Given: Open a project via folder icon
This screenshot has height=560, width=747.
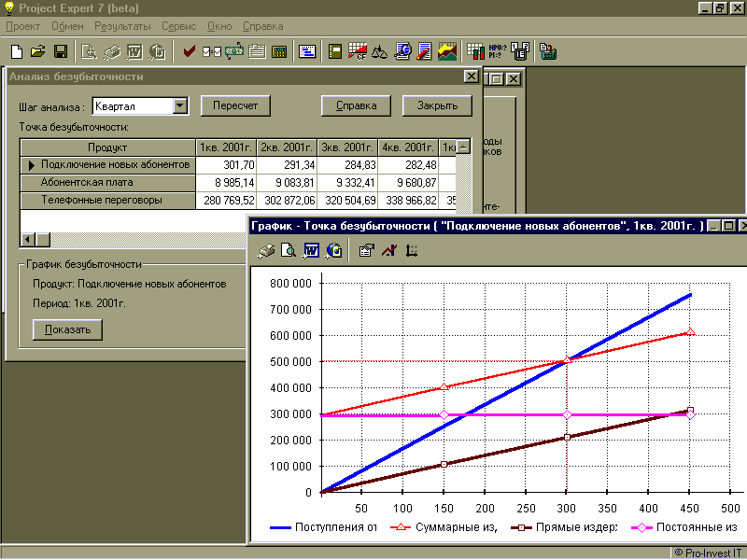Looking at the screenshot, I should 38,51.
